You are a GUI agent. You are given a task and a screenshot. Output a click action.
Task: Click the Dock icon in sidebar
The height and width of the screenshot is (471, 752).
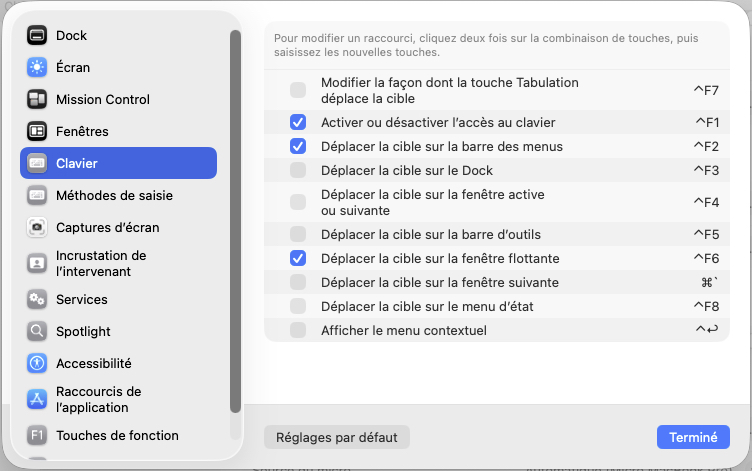point(37,36)
